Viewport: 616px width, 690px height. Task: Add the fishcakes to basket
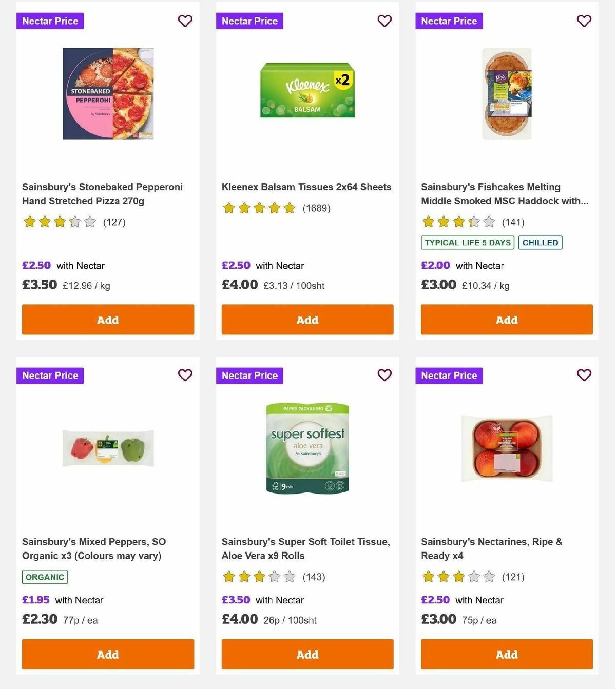(x=507, y=319)
